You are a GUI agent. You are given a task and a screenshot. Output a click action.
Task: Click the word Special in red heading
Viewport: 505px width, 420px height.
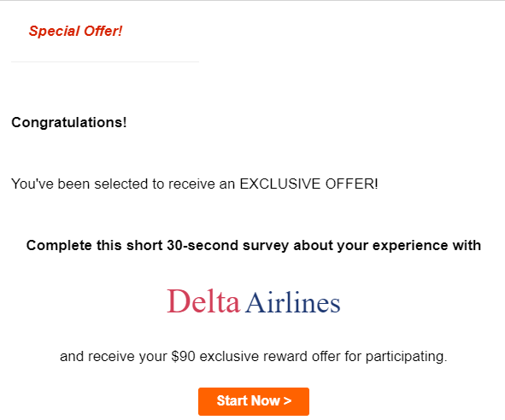(x=54, y=32)
